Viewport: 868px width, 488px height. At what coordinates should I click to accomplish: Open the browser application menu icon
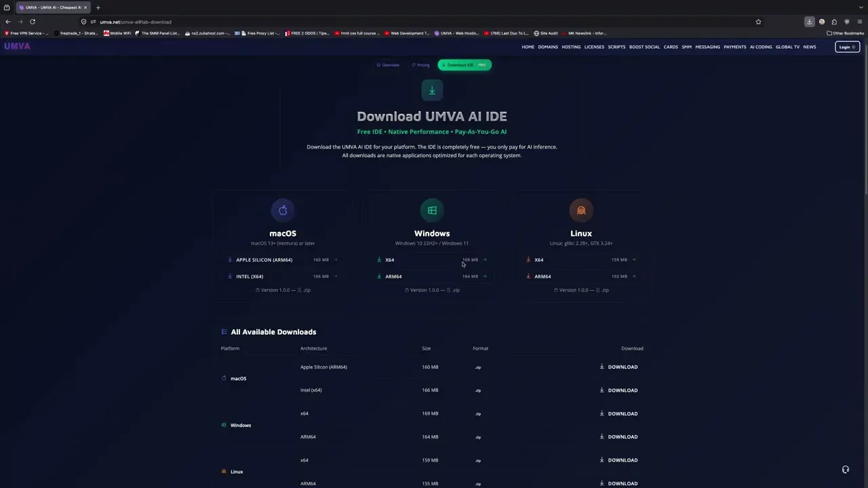click(x=859, y=22)
